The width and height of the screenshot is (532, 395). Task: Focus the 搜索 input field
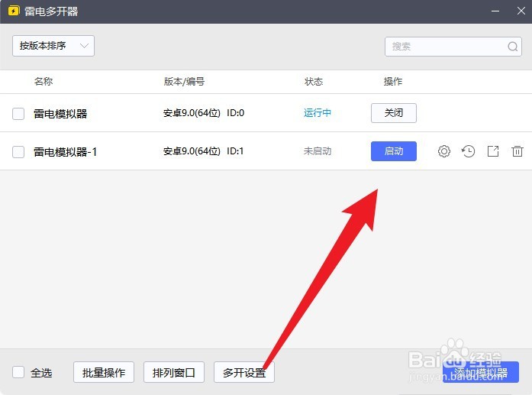click(453, 47)
